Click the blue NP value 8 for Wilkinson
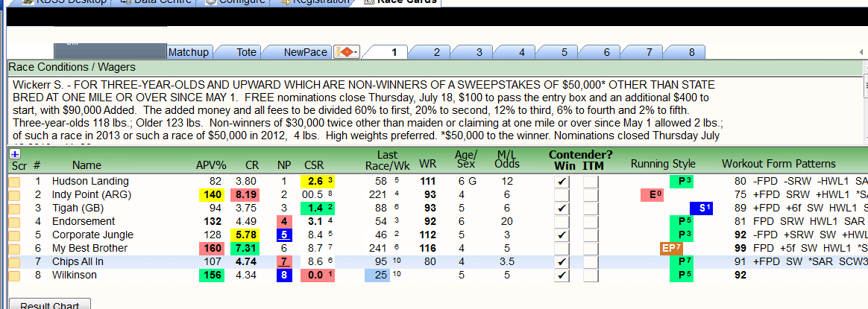 [x=285, y=275]
